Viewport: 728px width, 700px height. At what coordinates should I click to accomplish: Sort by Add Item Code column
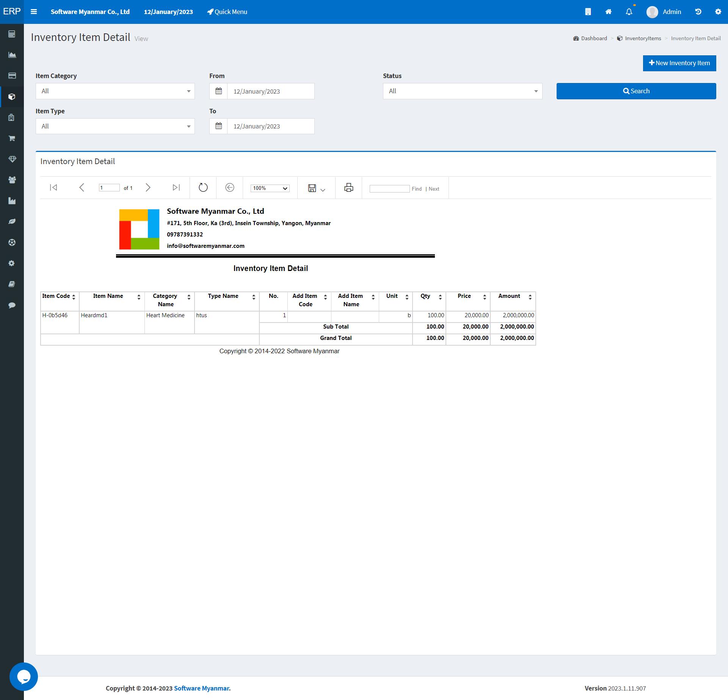pos(325,297)
